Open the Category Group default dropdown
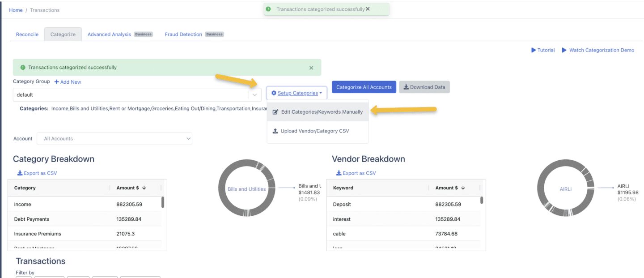 [x=255, y=94]
